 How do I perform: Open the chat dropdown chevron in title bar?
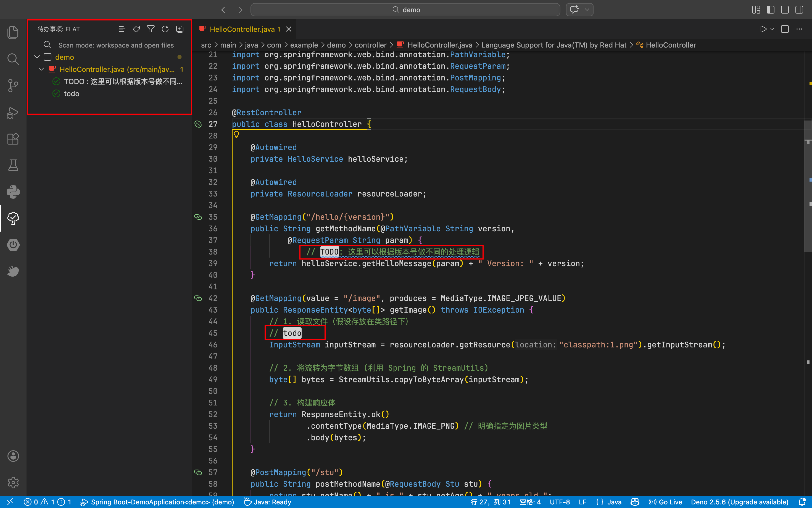click(x=587, y=10)
